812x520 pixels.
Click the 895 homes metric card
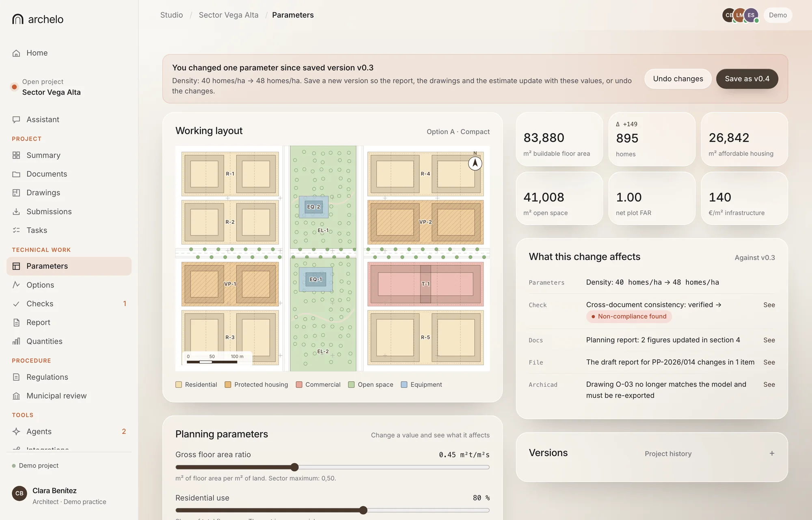[x=652, y=139]
